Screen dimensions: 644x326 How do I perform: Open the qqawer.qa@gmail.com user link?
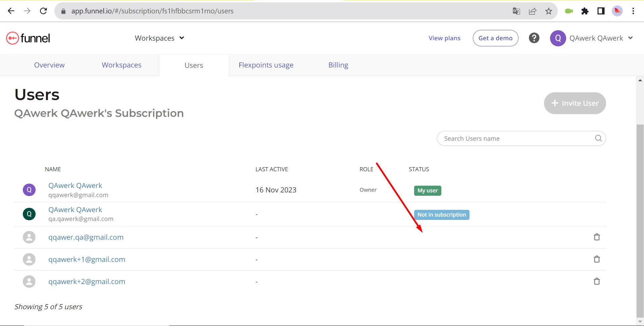(86, 237)
